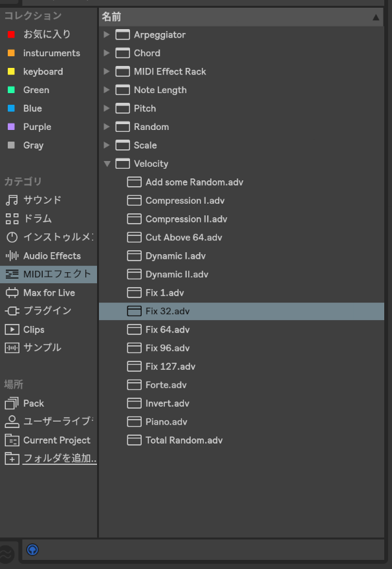Viewport: 392px width, 569px height.
Task: Open the ユーザーライブラリ place
Action: [58, 422]
